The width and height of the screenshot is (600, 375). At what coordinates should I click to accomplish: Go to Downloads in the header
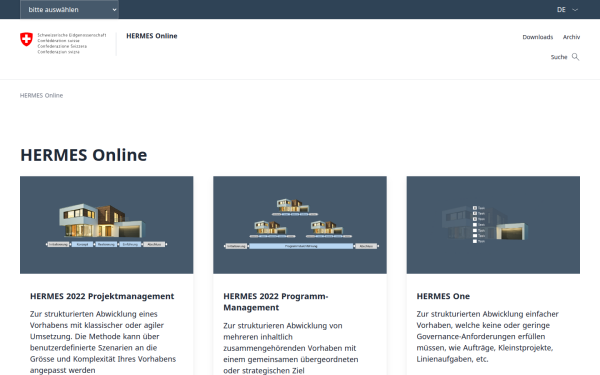point(538,37)
